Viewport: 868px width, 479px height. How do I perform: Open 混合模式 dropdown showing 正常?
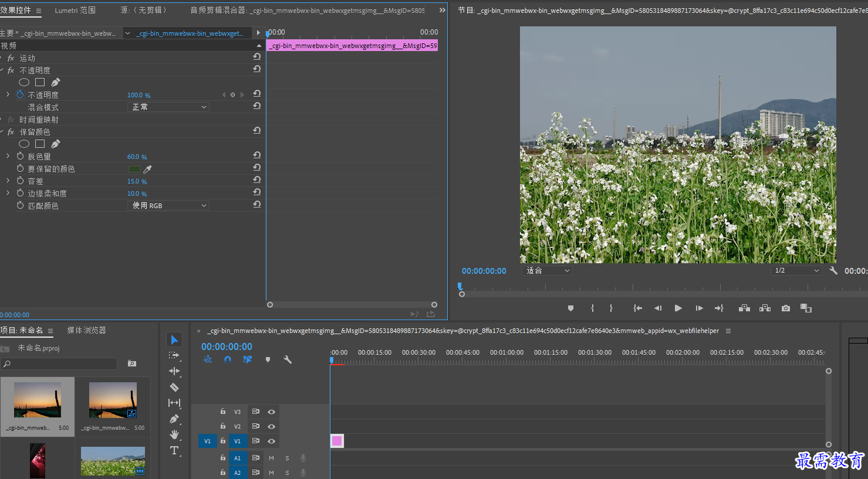(168, 107)
